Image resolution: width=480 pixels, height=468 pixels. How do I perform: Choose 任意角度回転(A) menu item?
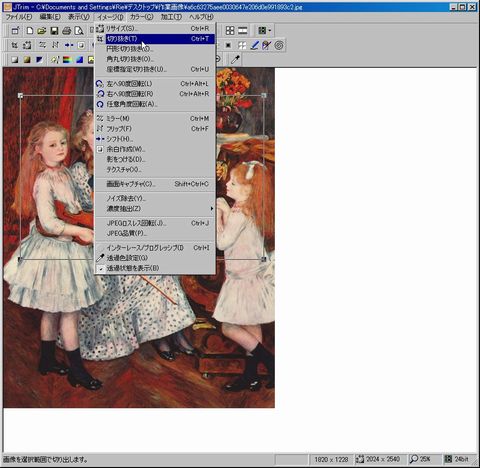pyautogui.click(x=155, y=104)
